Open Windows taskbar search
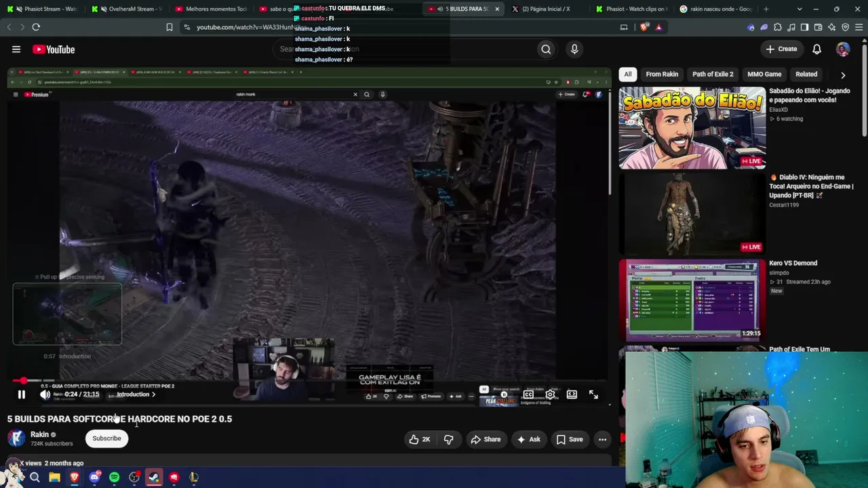This screenshot has height=488, width=868. (x=35, y=477)
